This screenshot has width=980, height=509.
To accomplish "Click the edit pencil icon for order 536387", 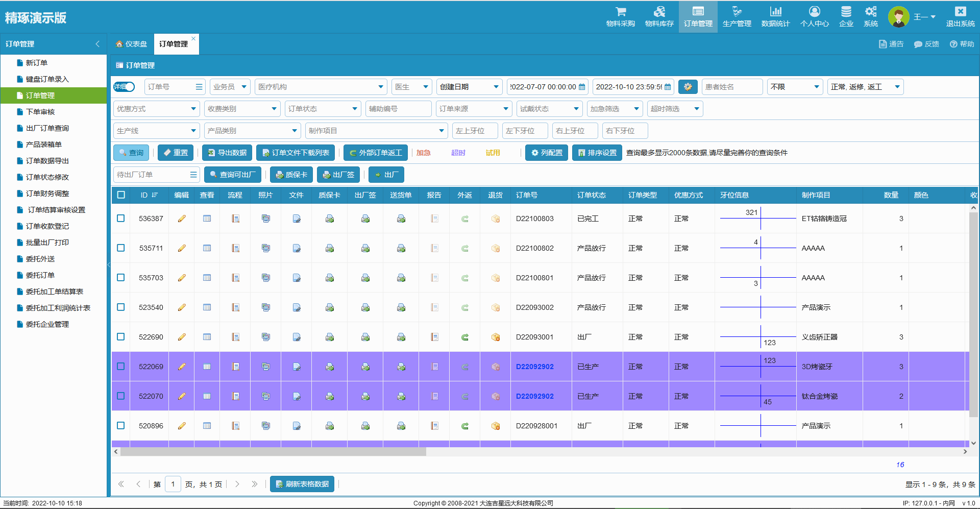I will click(x=182, y=219).
